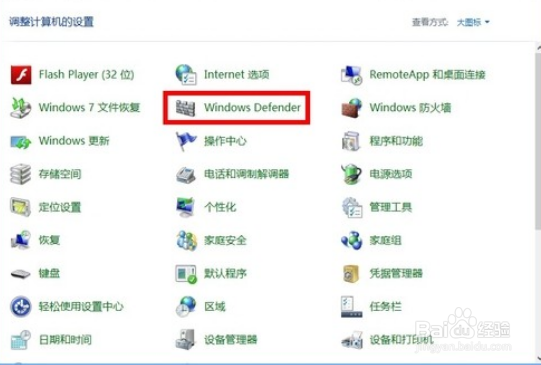Image resolution: width=541 pixels, height=365 pixels.
Task: Click the 存储空间 text link
Action: point(60,174)
